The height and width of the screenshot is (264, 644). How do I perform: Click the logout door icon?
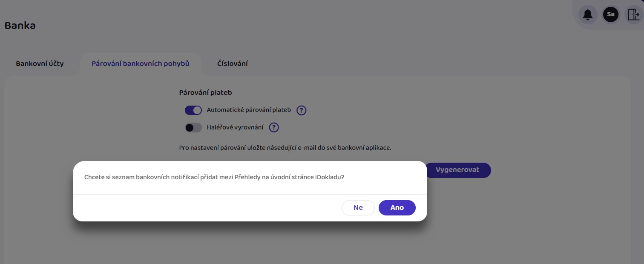coord(634,15)
